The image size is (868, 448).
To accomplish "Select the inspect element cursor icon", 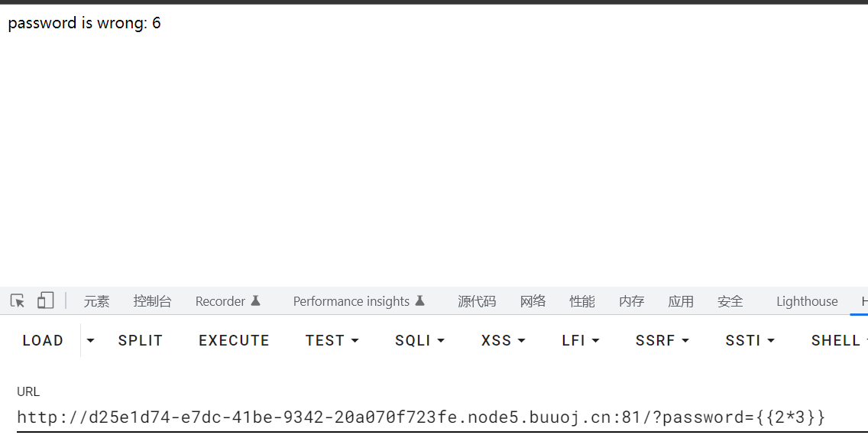I will [x=17, y=300].
